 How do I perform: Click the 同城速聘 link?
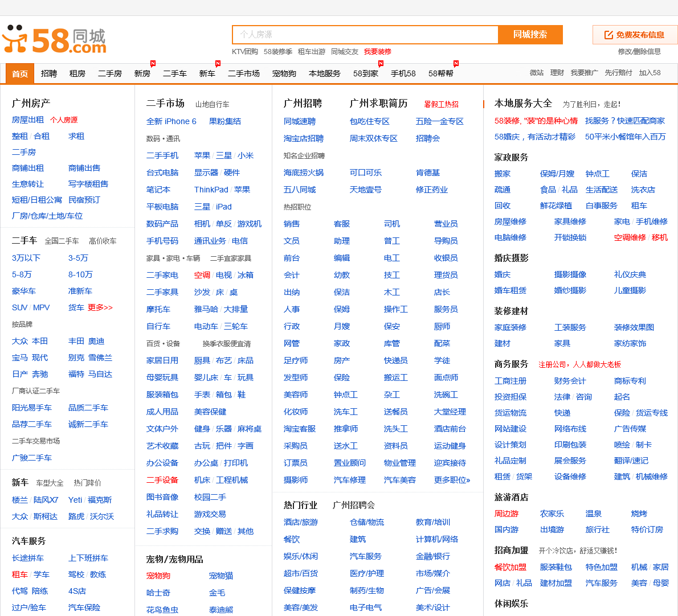(x=300, y=121)
